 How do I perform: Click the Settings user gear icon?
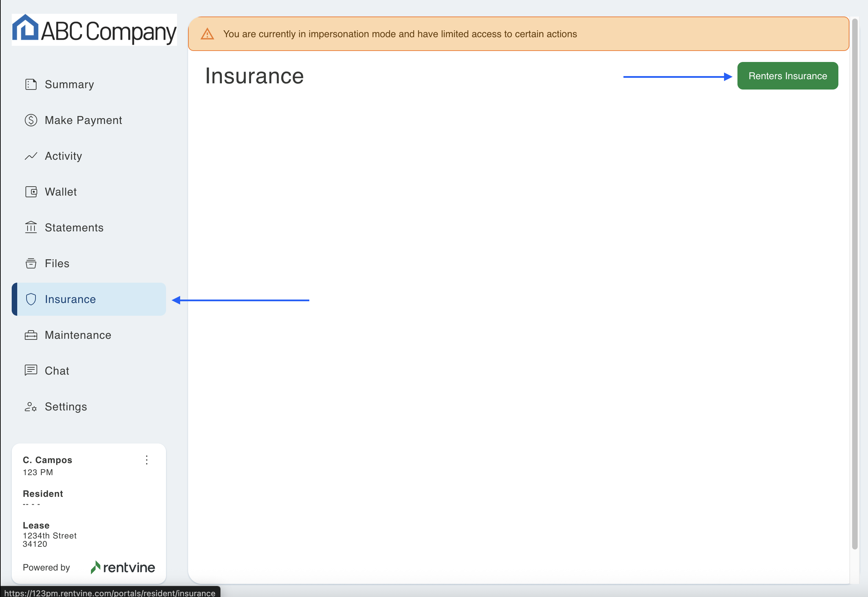pos(31,407)
